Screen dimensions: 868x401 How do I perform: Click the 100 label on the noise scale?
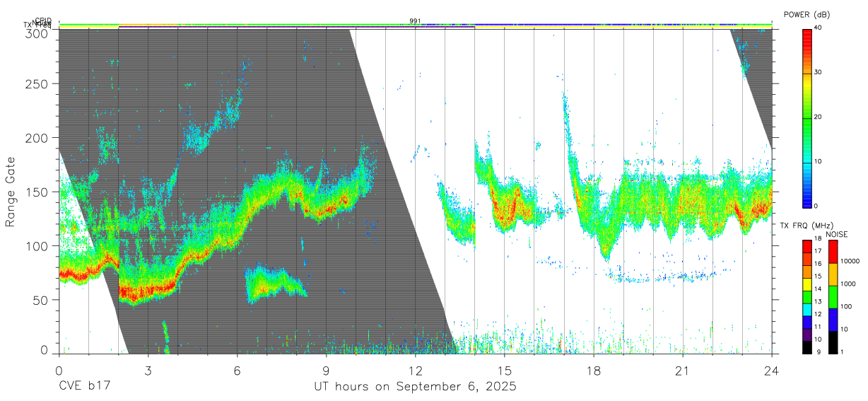[847, 306]
